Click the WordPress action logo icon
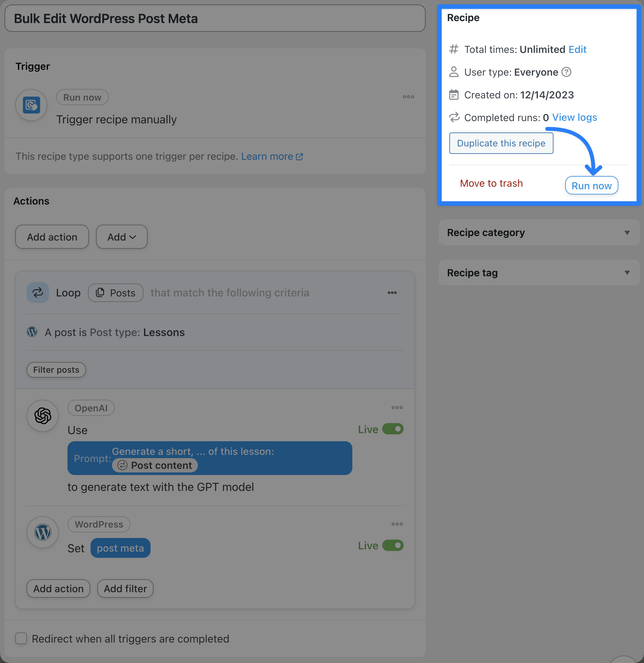Image resolution: width=644 pixels, height=663 pixels. pos(43,532)
